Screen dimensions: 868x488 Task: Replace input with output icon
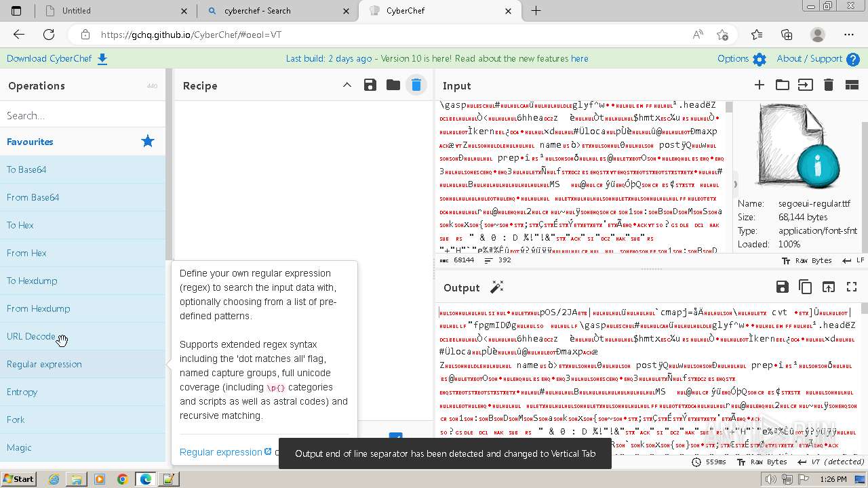[829, 287]
